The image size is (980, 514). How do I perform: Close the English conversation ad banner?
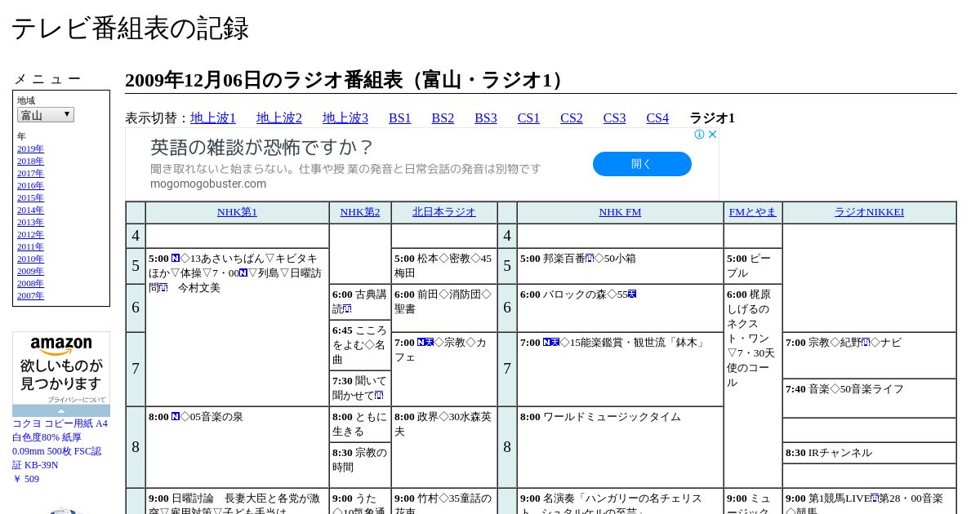(712, 135)
